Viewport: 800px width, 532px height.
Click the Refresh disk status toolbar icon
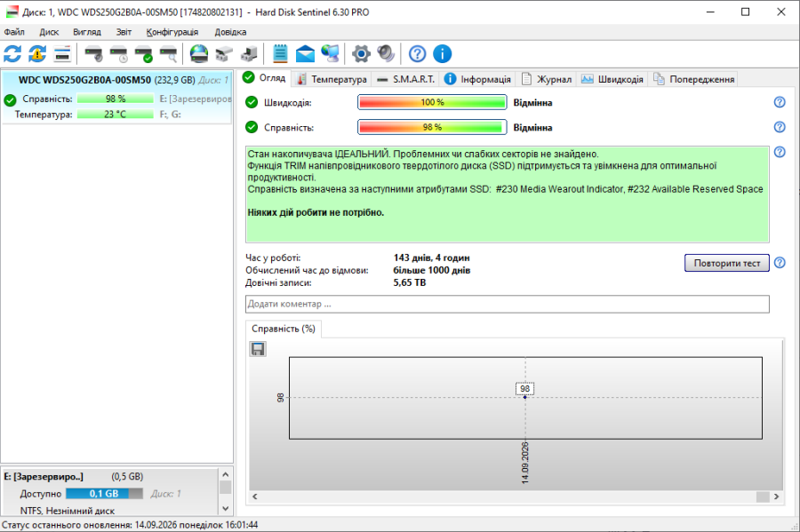click(x=12, y=53)
